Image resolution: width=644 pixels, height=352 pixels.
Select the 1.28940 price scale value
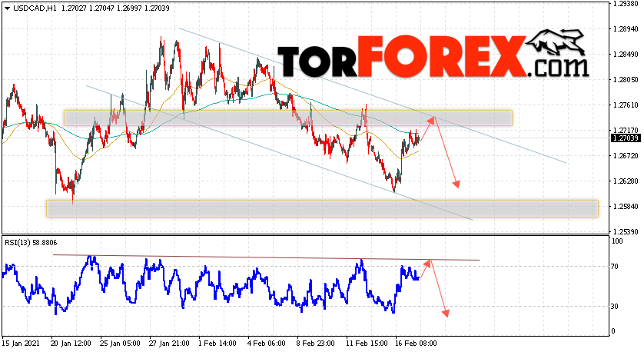[x=626, y=29]
